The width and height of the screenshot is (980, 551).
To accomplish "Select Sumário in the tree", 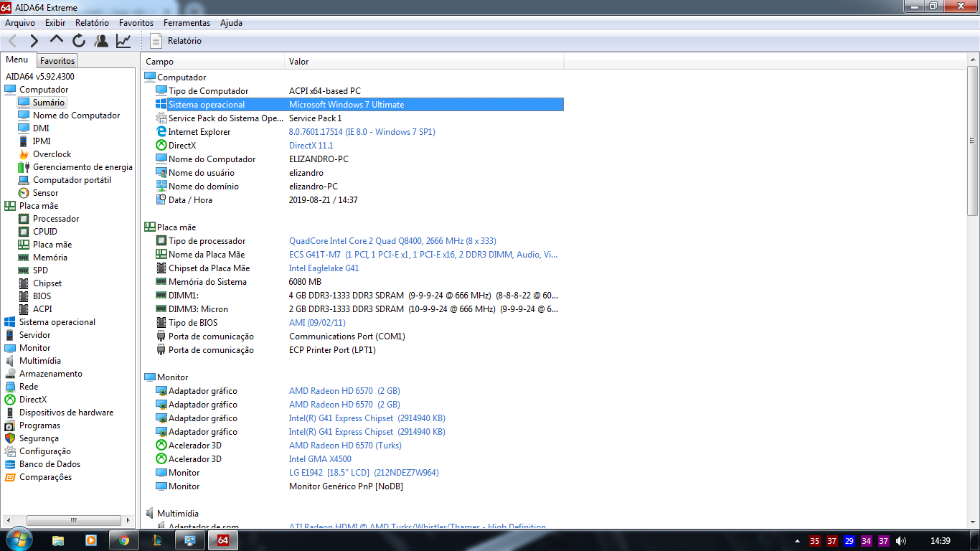I will pos(49,103).
